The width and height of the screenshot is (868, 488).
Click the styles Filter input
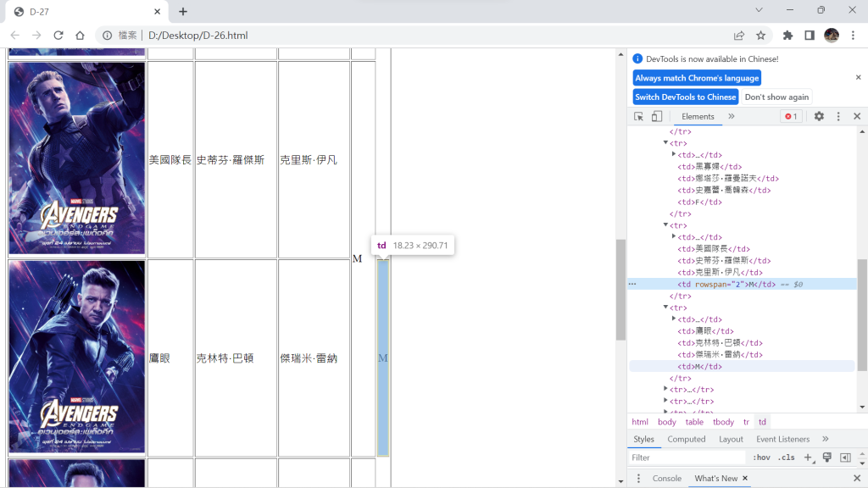687,457
